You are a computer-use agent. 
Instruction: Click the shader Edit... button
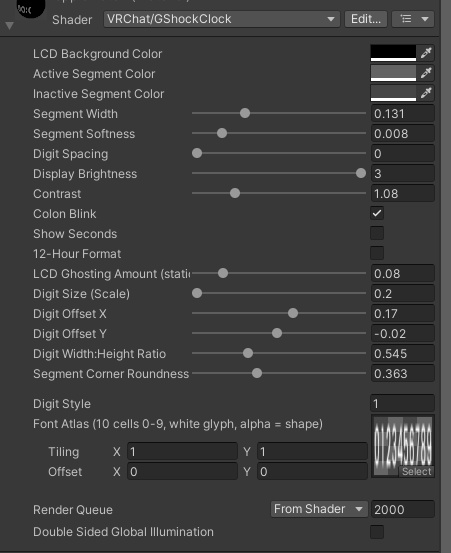(366, 19)
